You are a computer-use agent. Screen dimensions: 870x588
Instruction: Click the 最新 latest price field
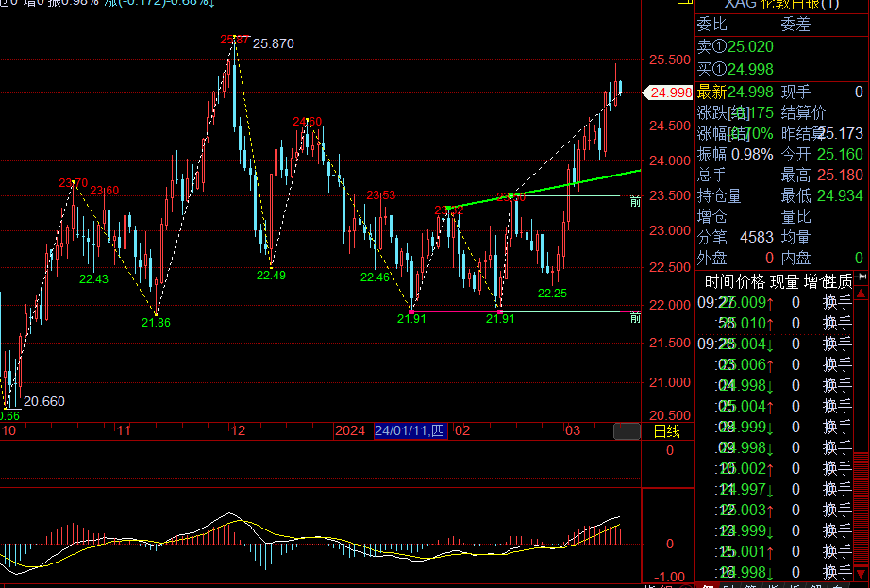[736, 92]
